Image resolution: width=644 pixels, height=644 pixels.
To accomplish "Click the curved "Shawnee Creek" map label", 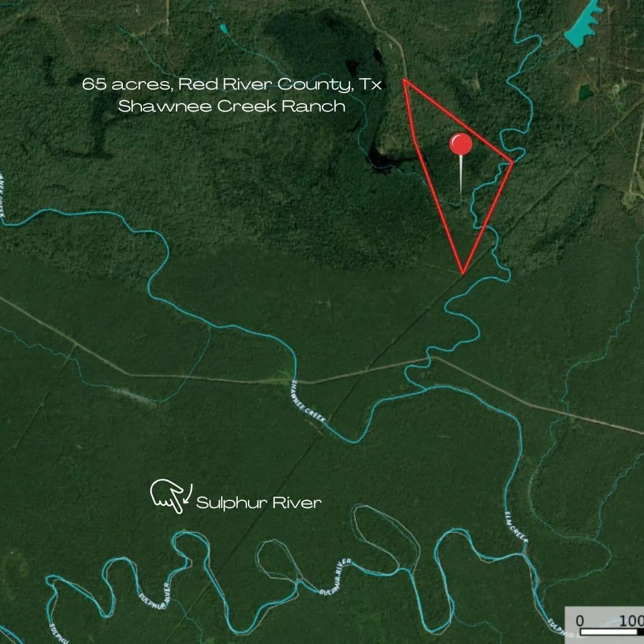I will 308,402.
